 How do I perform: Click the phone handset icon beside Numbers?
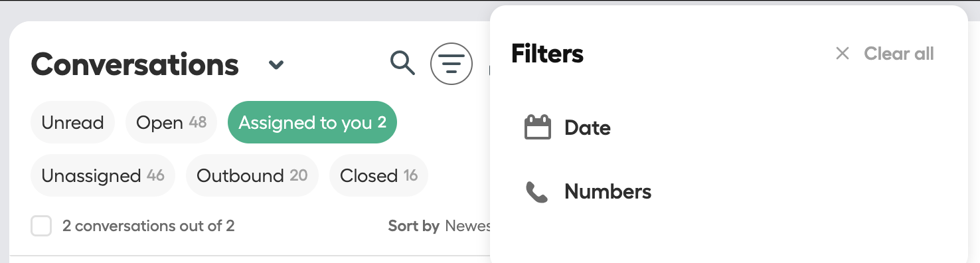(536, 193)
